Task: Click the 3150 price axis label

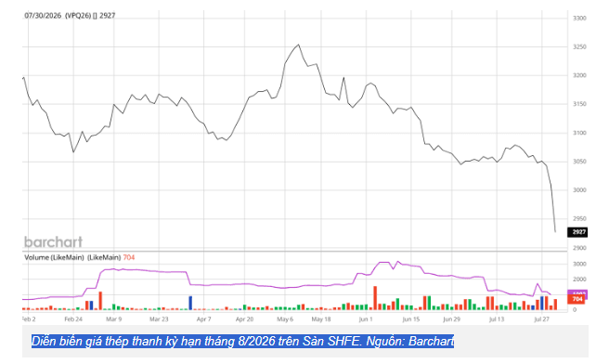Action: click(579, 104)
